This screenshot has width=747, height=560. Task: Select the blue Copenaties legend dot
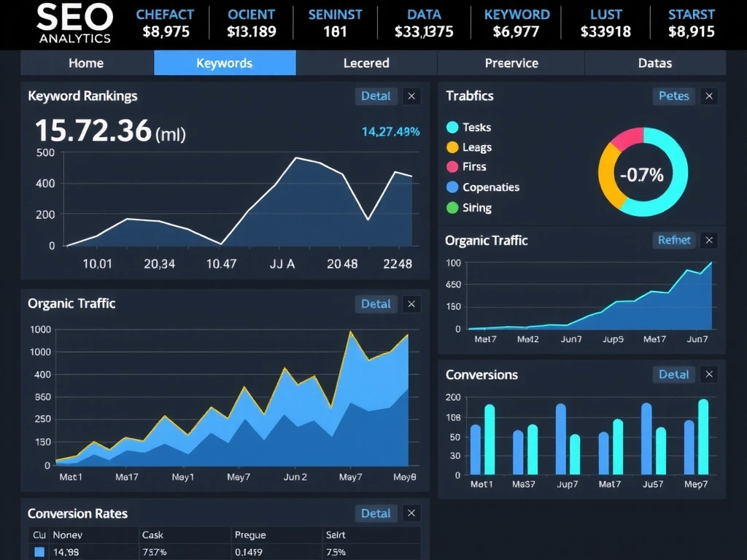(452, 187)
